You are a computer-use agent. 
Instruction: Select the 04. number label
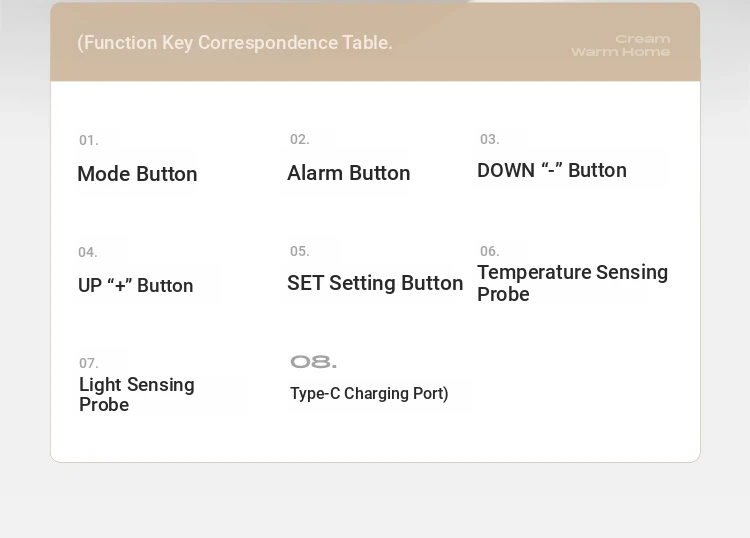coord(88,253)
